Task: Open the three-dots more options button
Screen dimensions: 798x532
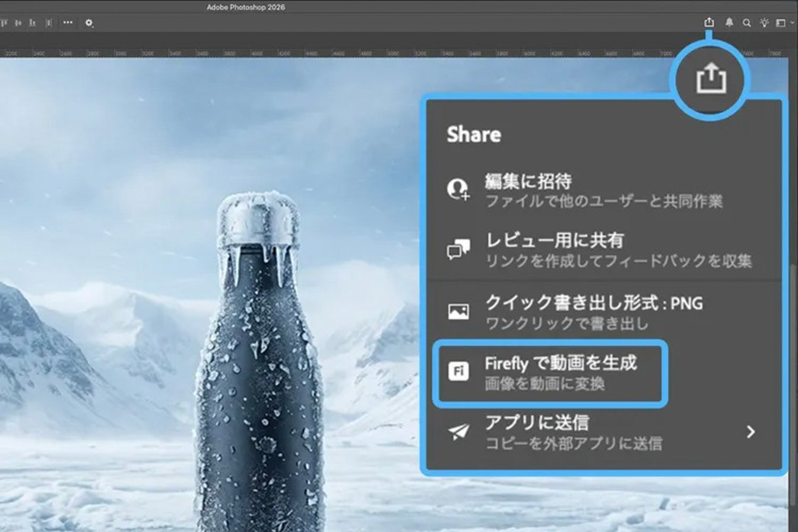Action: tap(68, 23)
